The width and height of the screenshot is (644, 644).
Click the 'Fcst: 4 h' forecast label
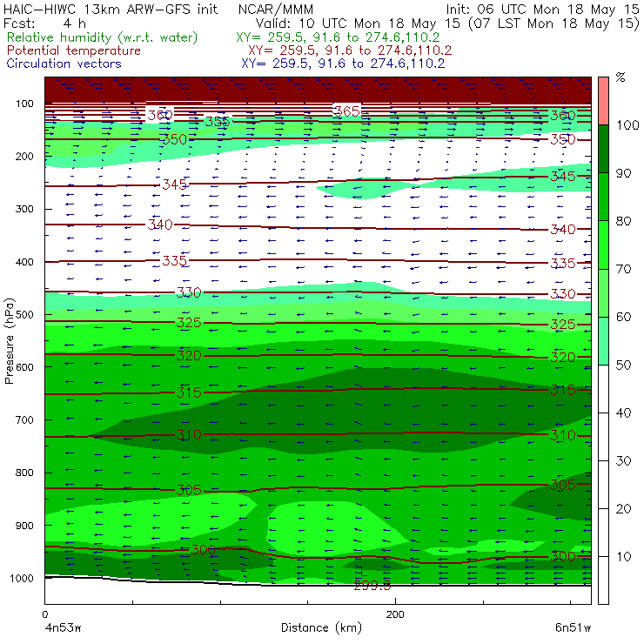click(x=44, y=23)
